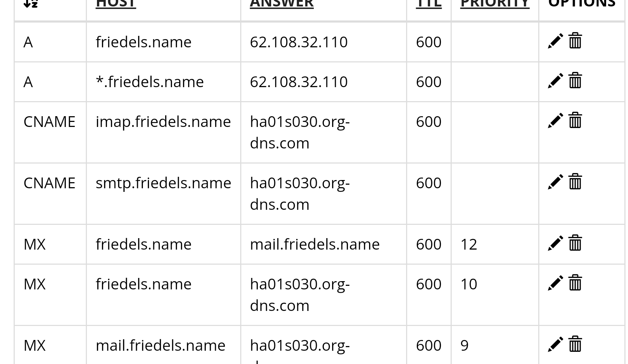Edit the smtp.friedels.name CNAME record
This screenshot has height=364, width=628.
click(x=555, y=182)
